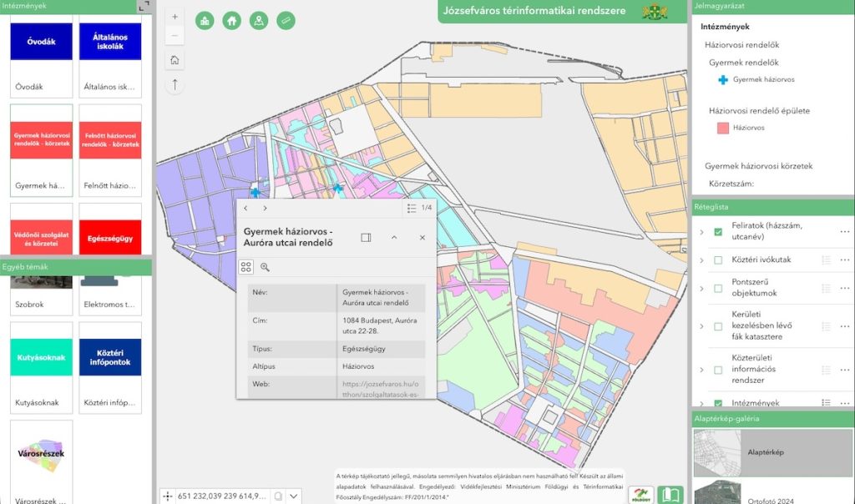Reset map orientation with north arrow

(175, 84)
